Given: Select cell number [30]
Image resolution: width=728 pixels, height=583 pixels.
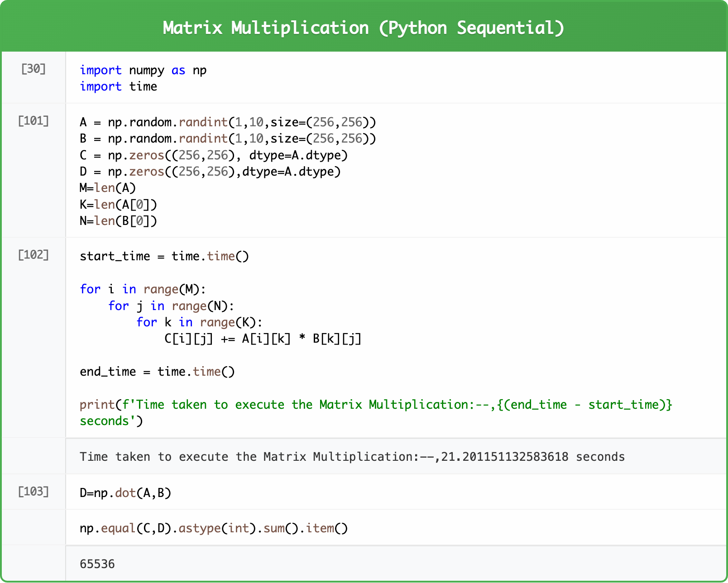Looking at the screenshot, I should (34, 69).
